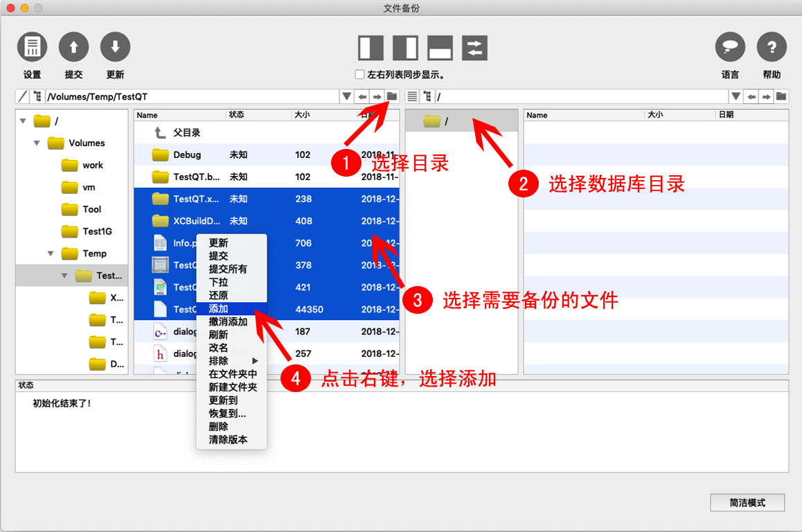Browse for local directory folder icon

pyautogui.click(x=392, y=96)
